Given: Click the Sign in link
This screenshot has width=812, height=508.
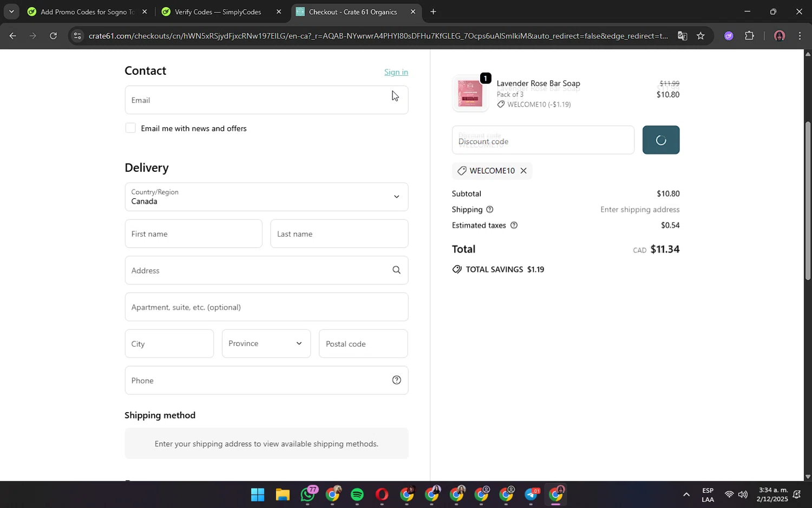Looking at the screenshot, I should point(396,72).
